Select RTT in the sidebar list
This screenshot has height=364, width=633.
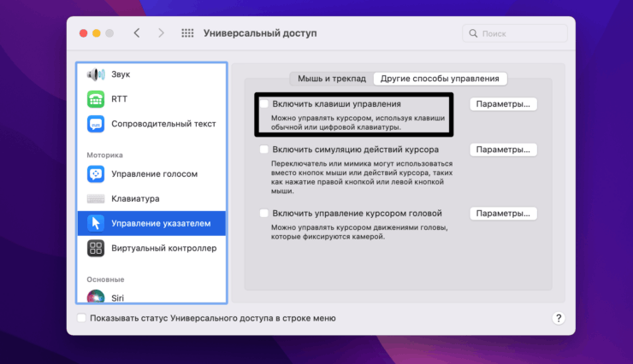pyautogui.click(x=151, y=99)
